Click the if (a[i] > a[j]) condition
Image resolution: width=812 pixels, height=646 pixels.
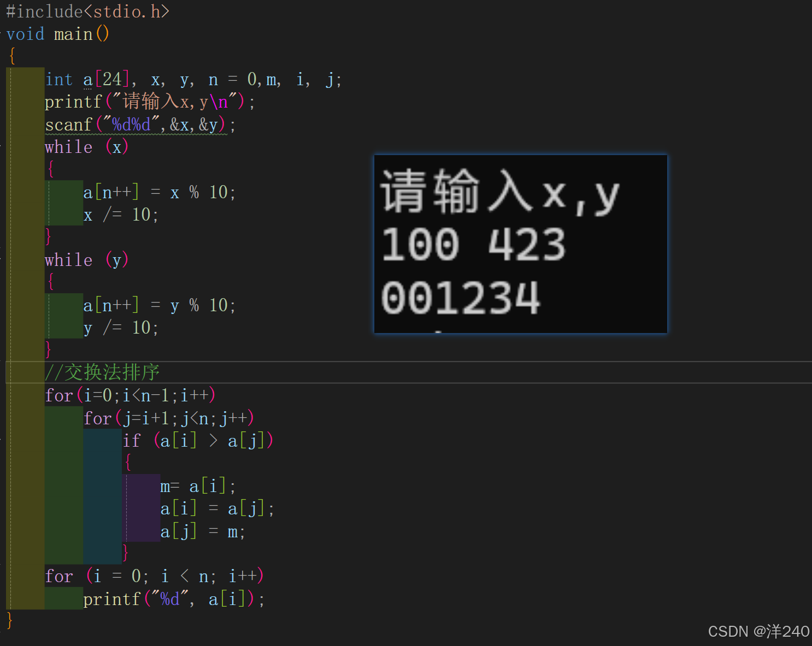point(198,440)
